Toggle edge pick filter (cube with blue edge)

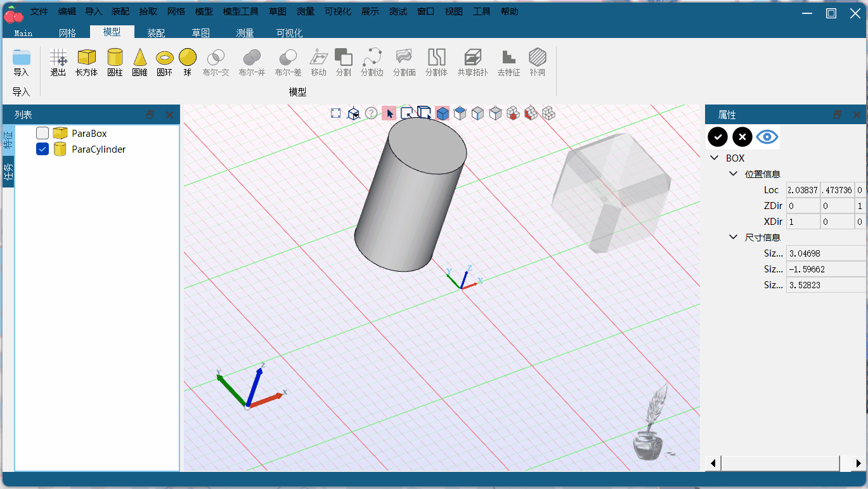pyautogui.click(x=478, y=113)
